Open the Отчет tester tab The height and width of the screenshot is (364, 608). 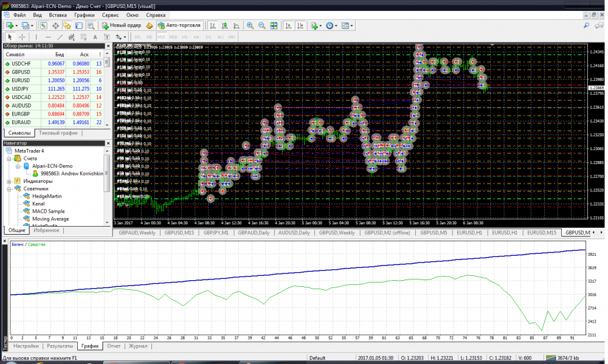click(114, 346)
